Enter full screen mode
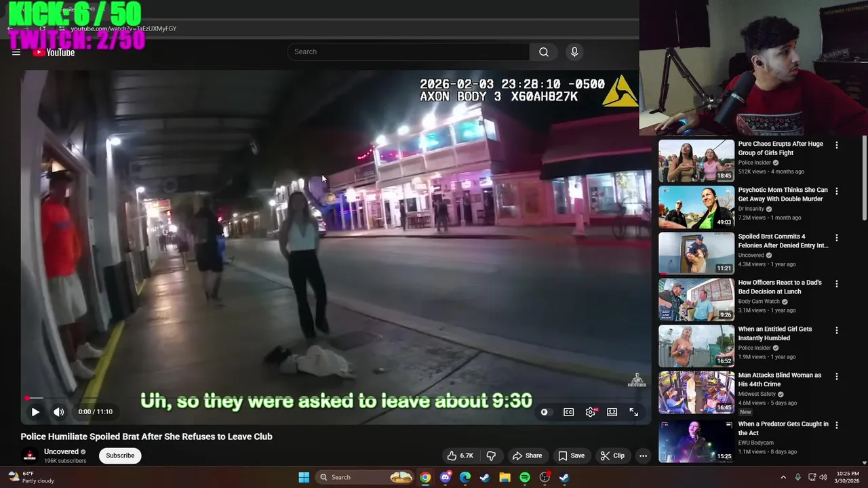The image size is (868, 488). [633, 412]
